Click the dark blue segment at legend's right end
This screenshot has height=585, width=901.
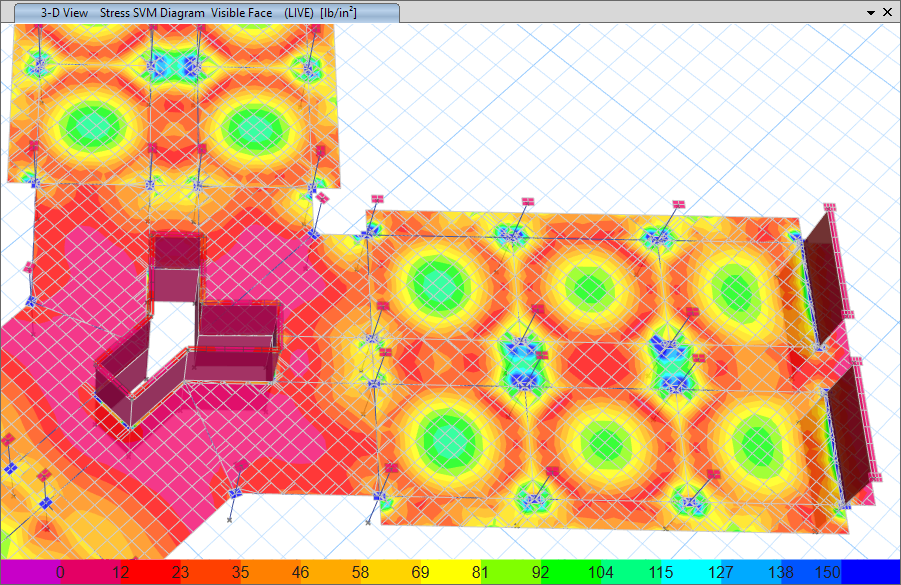[x=868, y=572]
